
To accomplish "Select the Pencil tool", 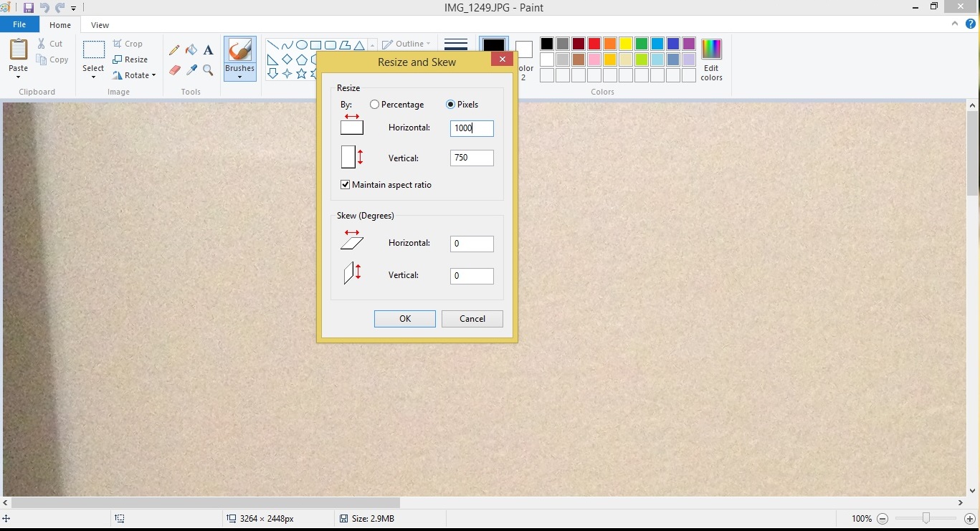I will point(174,50).
